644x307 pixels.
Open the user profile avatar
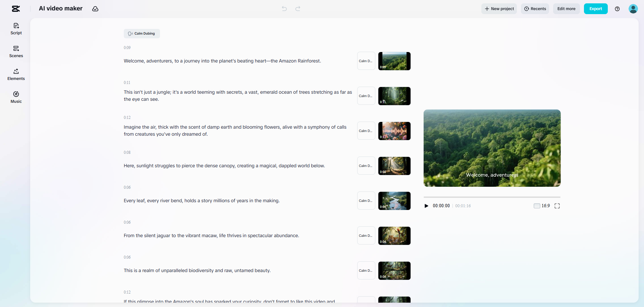coord(633,9)
